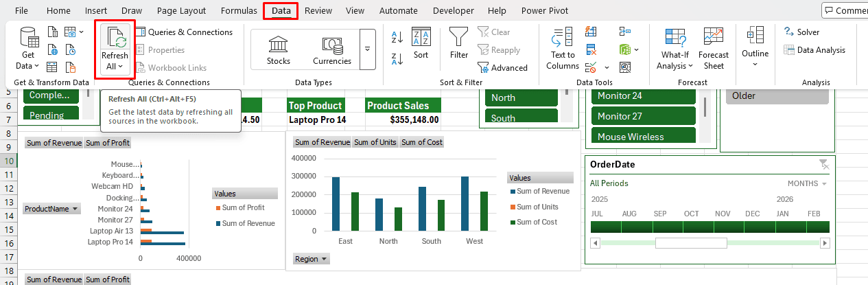Image resolution: width=868 pixels, height=285 pixels.
Task: Click the magnifier-table icon in Data Tools
Action: (624, 67)
